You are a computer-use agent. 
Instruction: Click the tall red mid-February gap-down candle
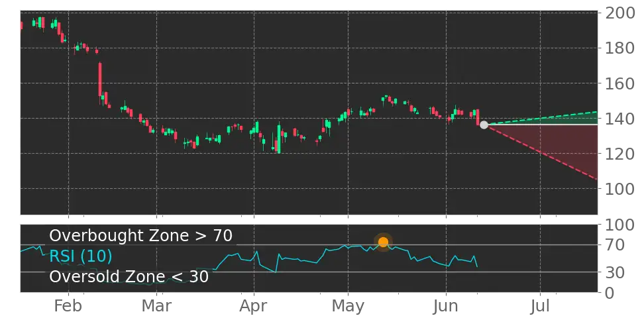tap(100, 81)
